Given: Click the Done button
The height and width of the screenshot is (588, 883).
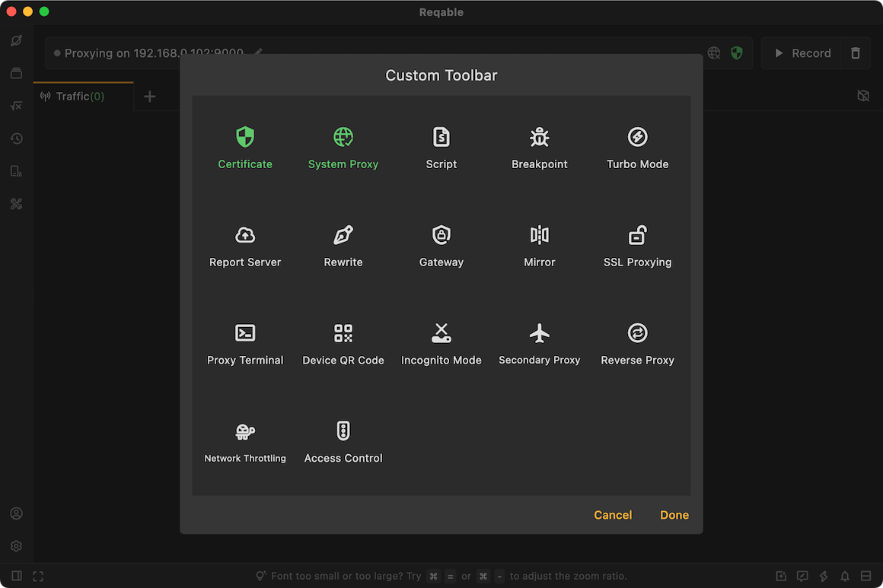Looking at the screenshot, I should tap(674, 515).
